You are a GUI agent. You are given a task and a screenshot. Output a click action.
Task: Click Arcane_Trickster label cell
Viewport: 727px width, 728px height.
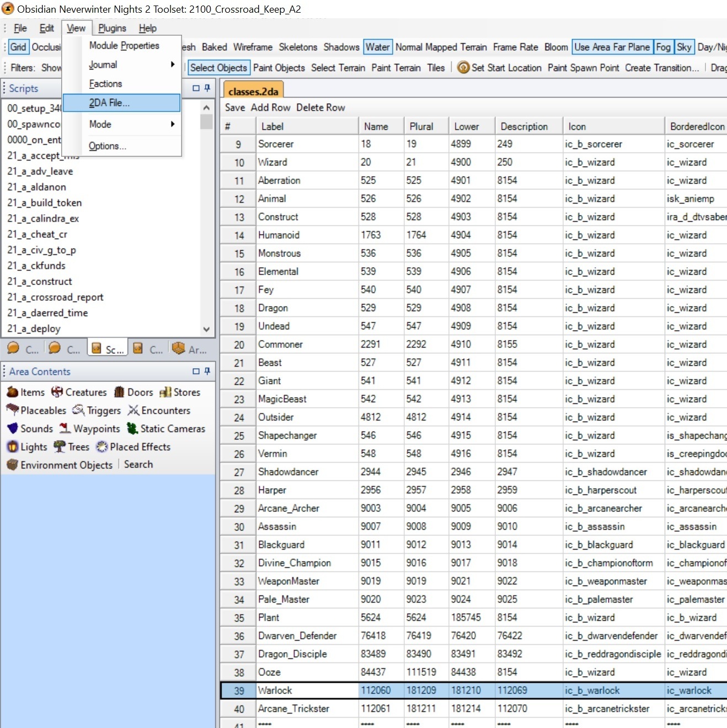[307, 709]
